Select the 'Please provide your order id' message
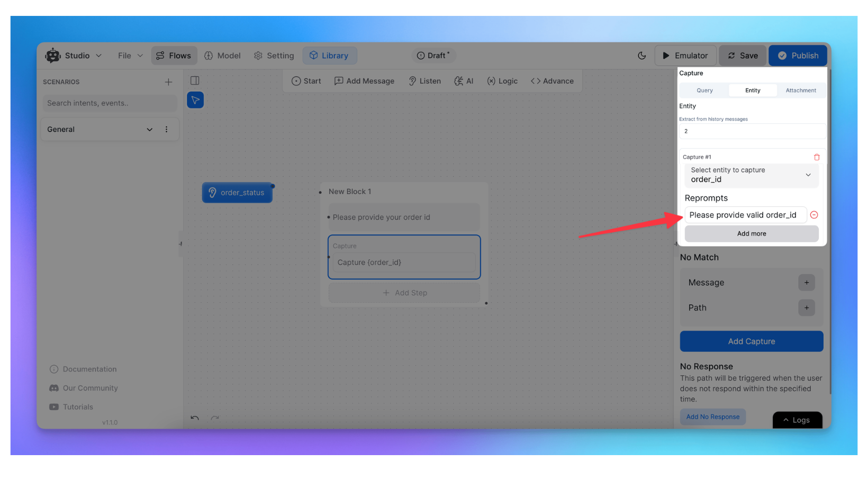 click(x=404, y=218)
